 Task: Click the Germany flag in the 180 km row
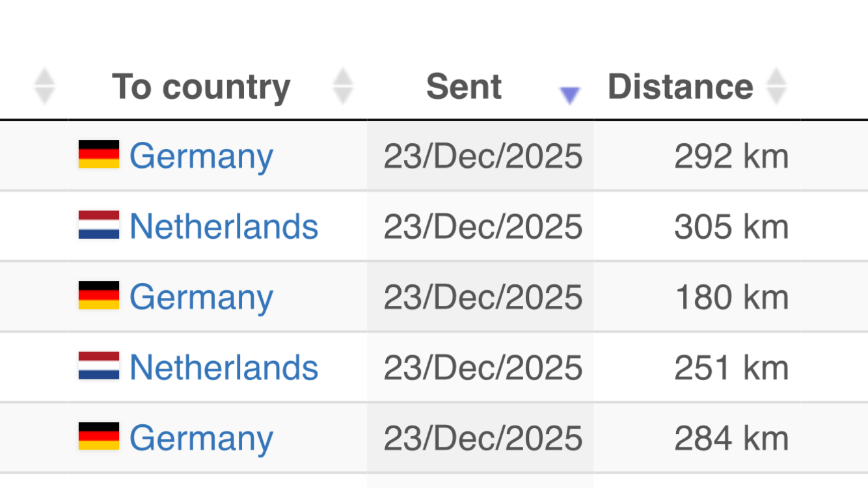[99, 295]
